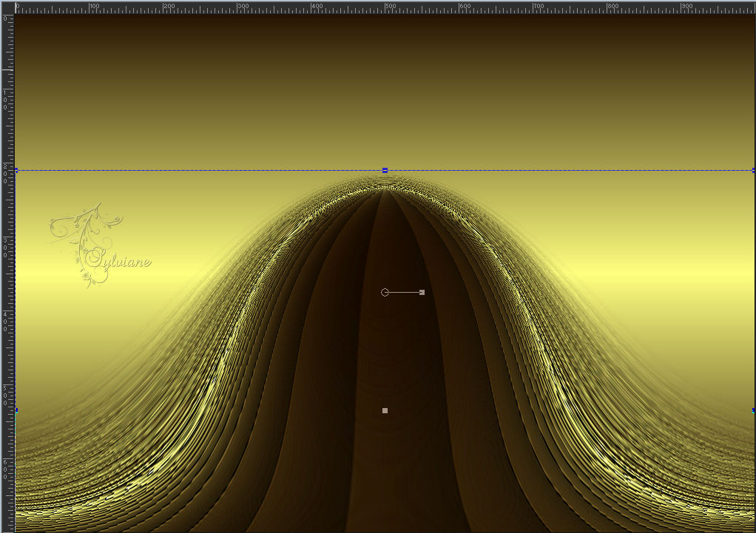Click the 600 mark on vertical ruler
This screenshot has width=756, height=533.
pyautogui.click(x=5, y=469)
